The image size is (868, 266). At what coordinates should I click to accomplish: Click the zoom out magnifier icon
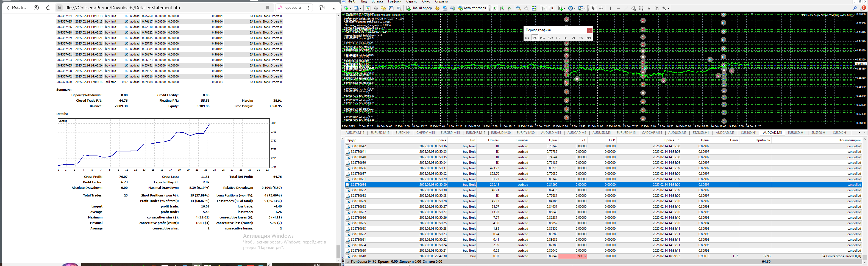point(526,9)
